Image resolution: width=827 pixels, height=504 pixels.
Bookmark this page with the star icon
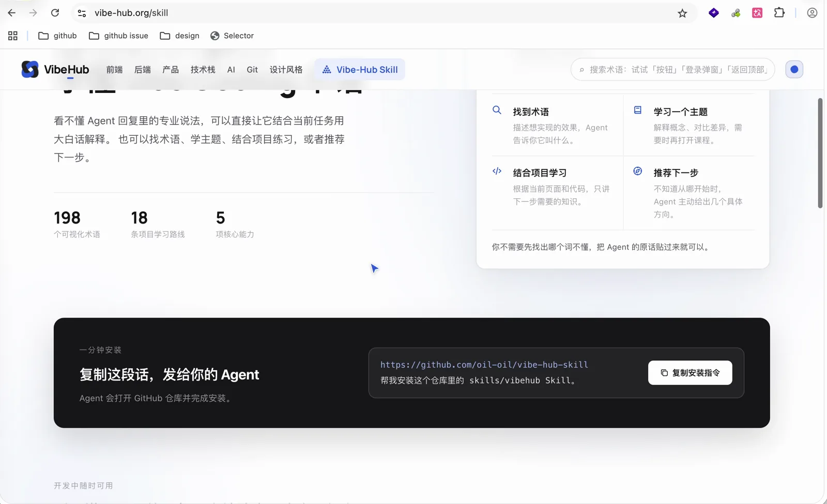tap(682, 13)
